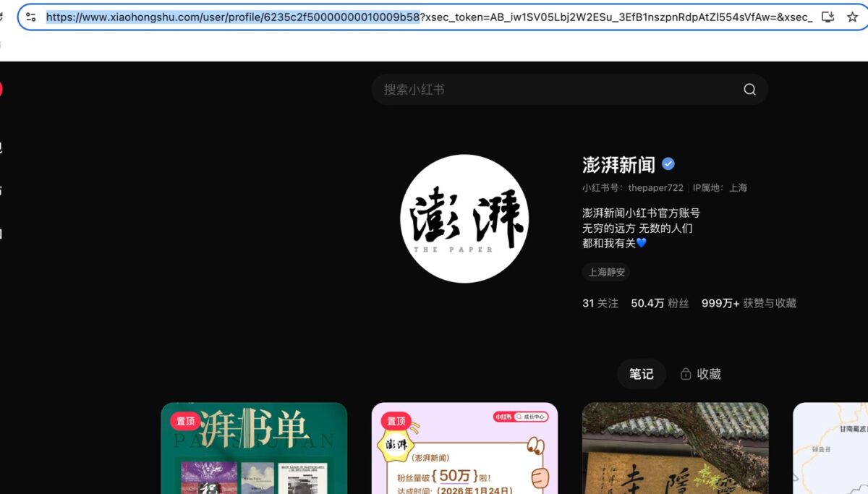
Task: Click the 置顶 badge on 50万 note
Action: pos(396,421)
